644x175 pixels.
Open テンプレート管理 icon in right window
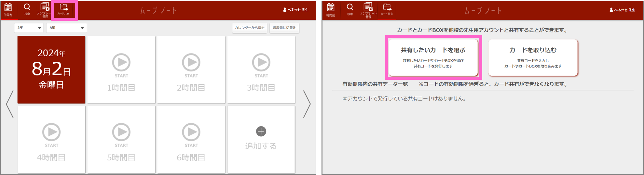368,9
